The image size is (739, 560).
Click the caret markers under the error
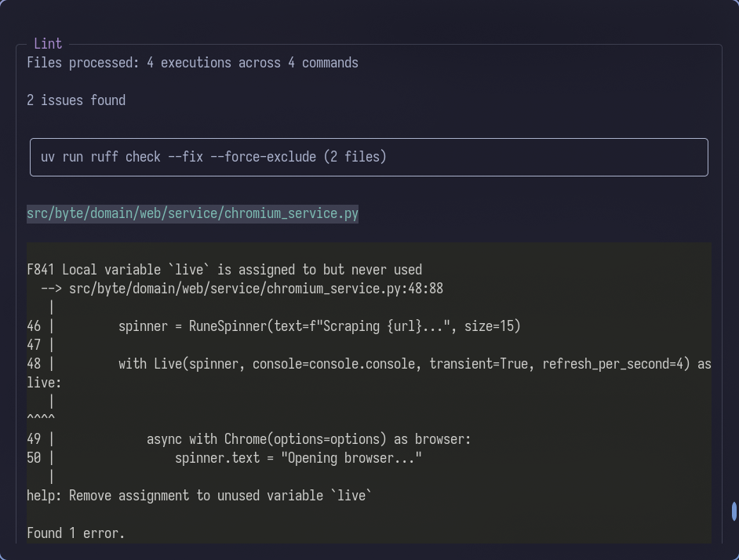coord(40,416)
